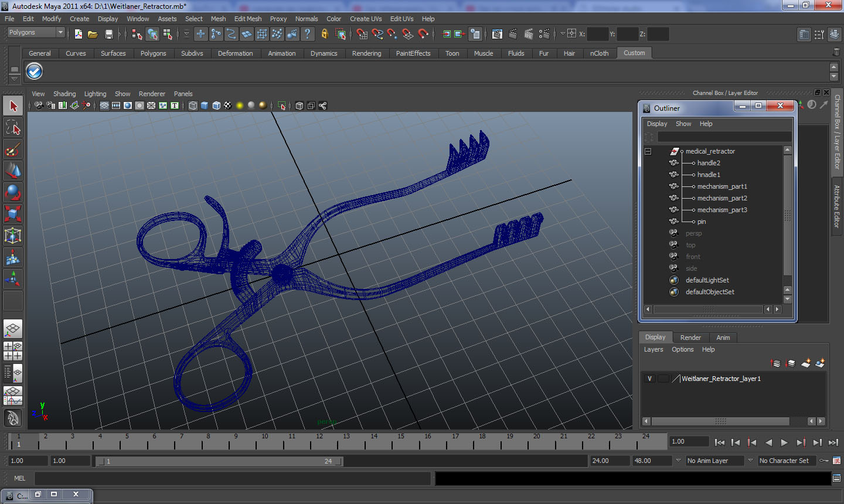Click the Outliner vertical scrollbar
This screenshot has height=504, width=844.
(x=787, y=214)
